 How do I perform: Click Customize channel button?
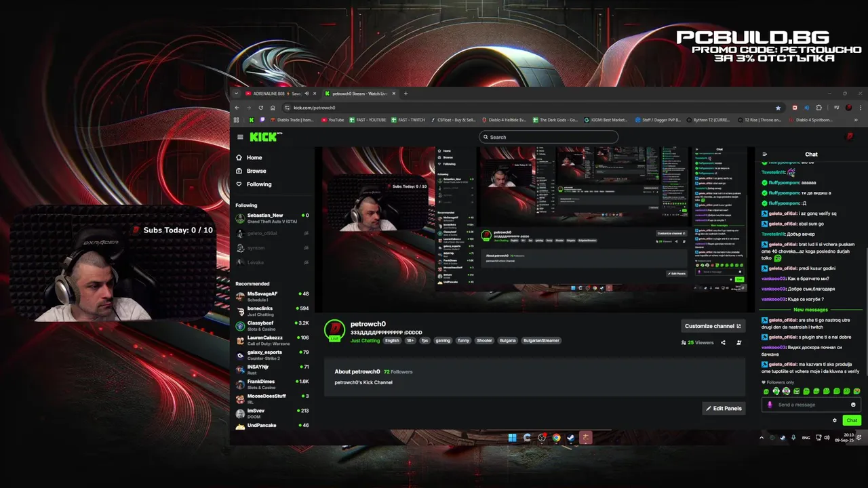point(713,326)
